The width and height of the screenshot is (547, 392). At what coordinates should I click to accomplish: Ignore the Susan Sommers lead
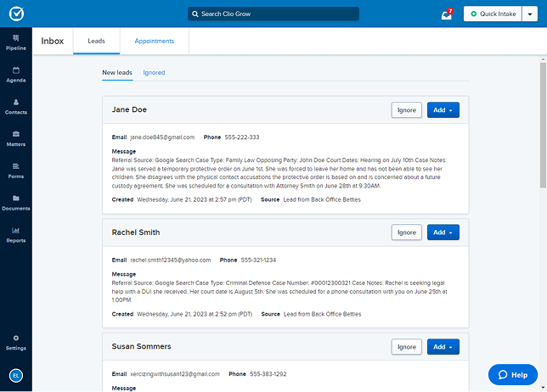(x=407, y=347)
